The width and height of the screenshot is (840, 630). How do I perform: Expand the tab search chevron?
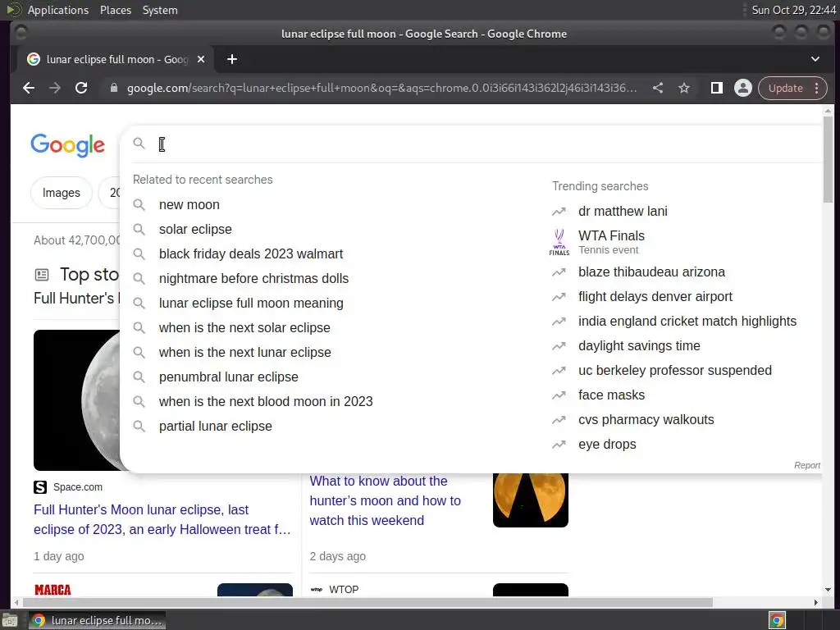[x=815, y=59]
